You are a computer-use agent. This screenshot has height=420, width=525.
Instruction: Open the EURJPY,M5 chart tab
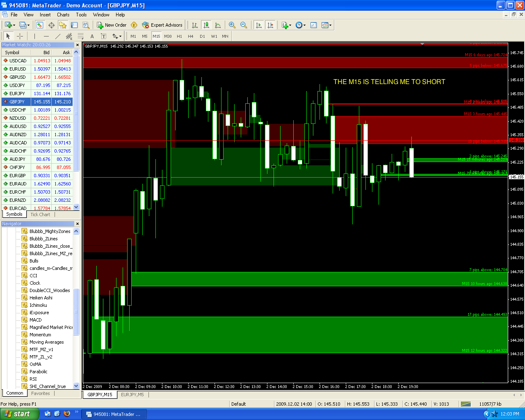[x=132, y=395]
